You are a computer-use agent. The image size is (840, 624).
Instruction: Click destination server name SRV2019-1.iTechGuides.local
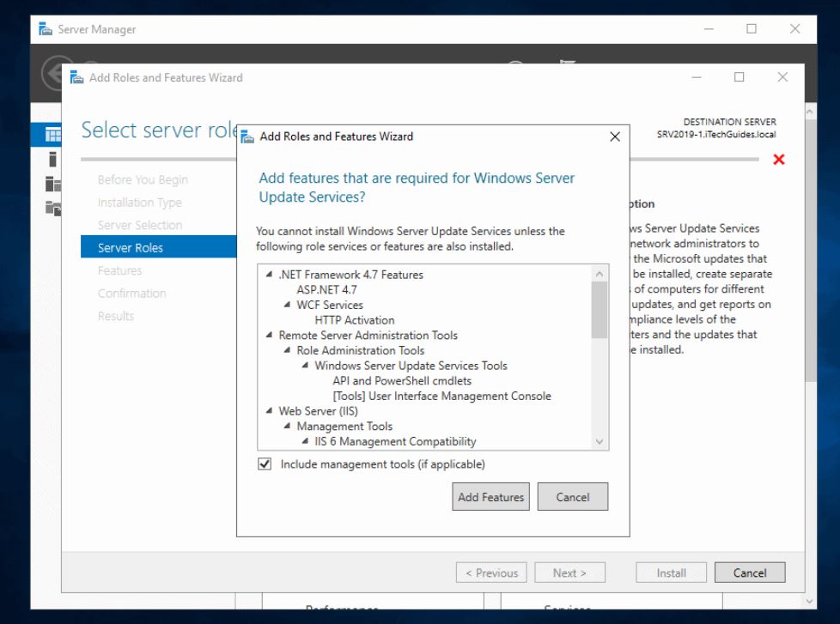(x=716, y=134)
